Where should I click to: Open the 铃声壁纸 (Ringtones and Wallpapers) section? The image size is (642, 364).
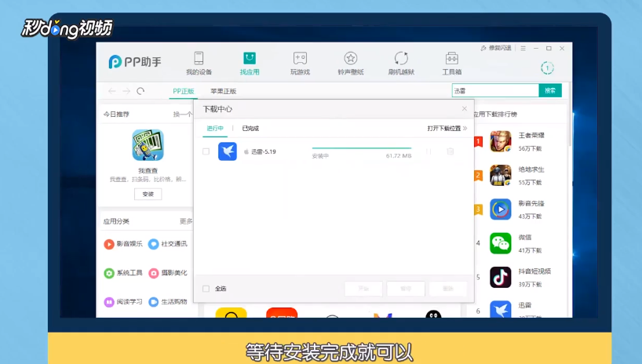tap(351, 64)
